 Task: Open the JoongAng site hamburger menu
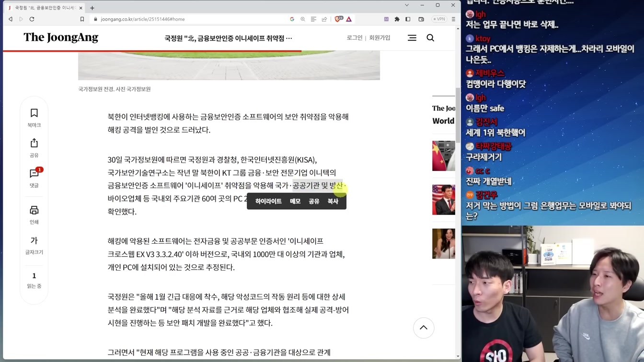(412, 38)
